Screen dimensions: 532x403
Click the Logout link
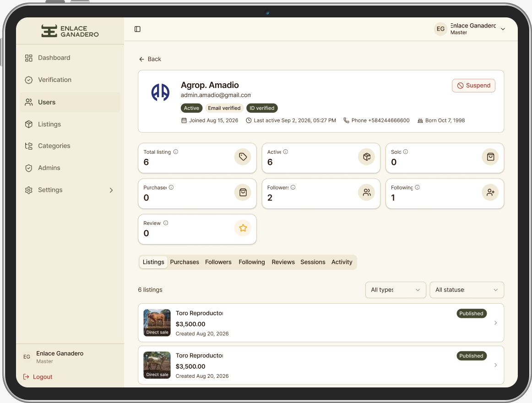click(x=38, y=377)
